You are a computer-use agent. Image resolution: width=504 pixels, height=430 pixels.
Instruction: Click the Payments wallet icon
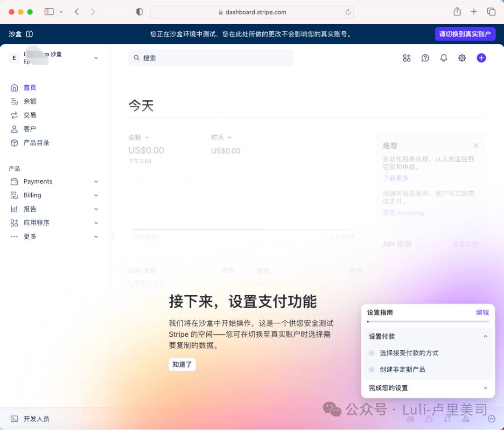tap(14, 181)
